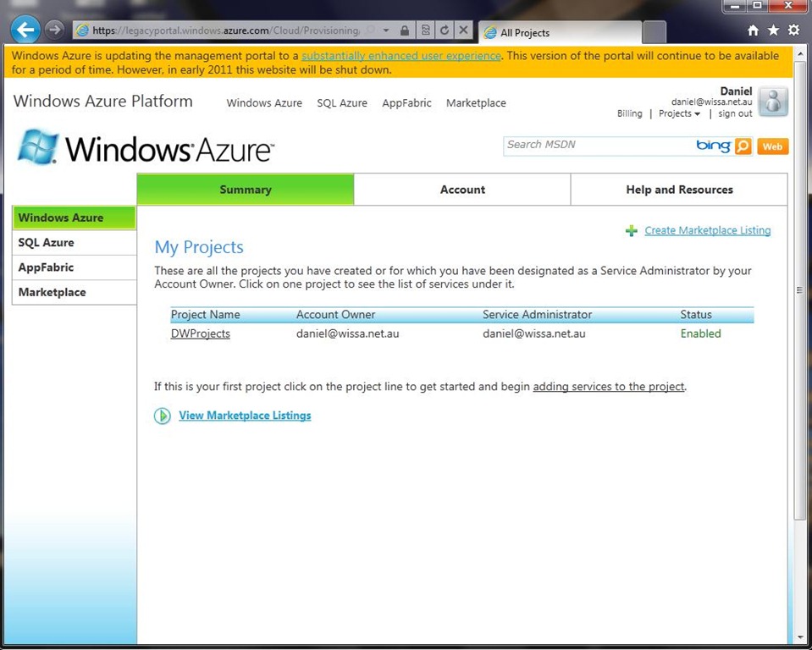
Task: Select Marketplace in left sidebar
Action: tap(74, 292)
